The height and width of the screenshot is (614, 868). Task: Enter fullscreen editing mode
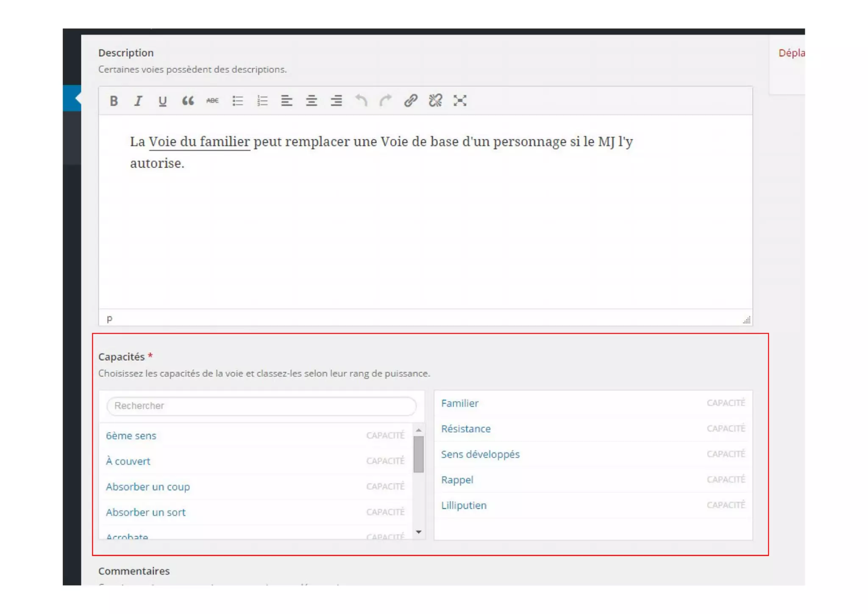(460, 101)
